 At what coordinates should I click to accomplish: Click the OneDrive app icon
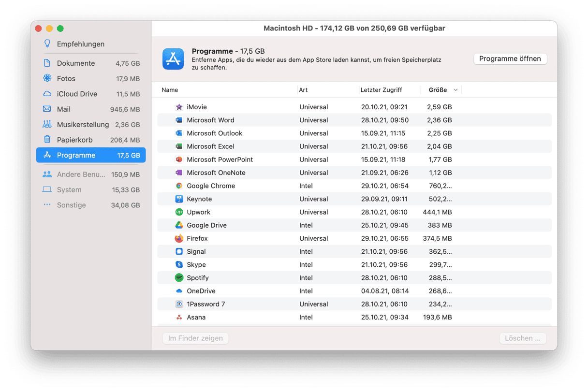click(179, 291)
